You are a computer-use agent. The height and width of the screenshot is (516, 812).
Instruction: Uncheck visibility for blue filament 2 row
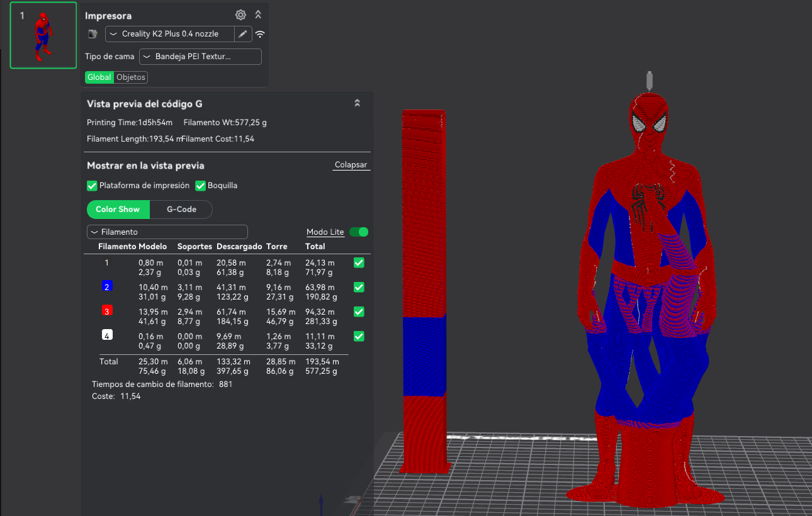pos(359,288)
